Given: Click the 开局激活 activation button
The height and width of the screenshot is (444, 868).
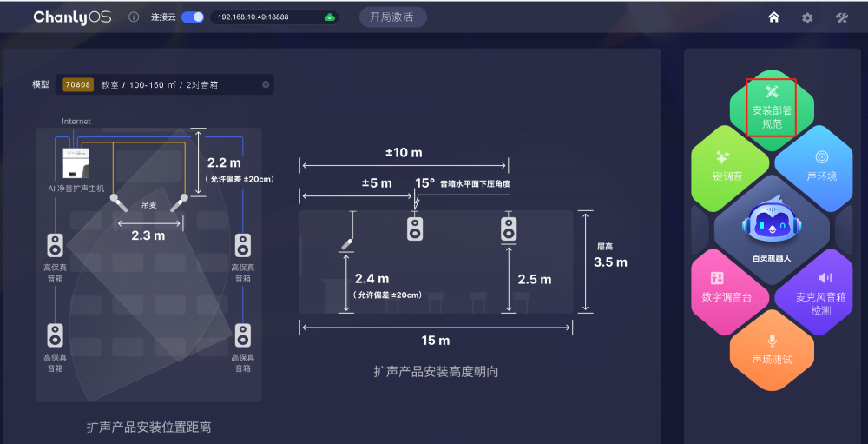Looking at the screenshot, I should (391, 17).
